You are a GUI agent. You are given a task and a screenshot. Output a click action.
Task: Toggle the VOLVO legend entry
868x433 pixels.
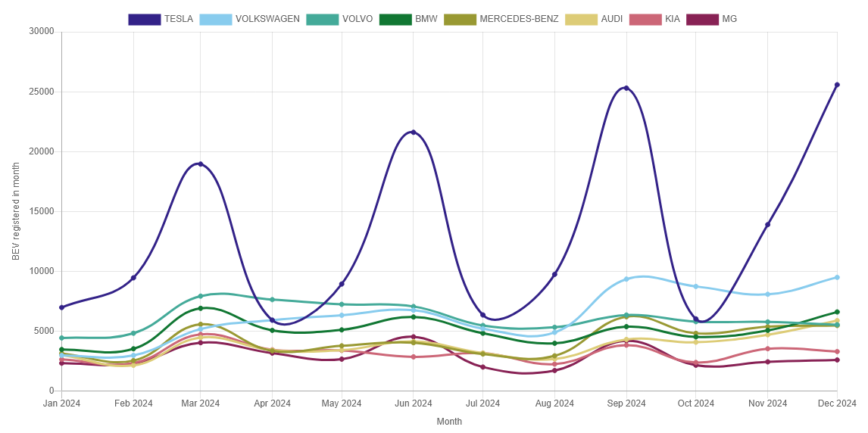(339, 19)
